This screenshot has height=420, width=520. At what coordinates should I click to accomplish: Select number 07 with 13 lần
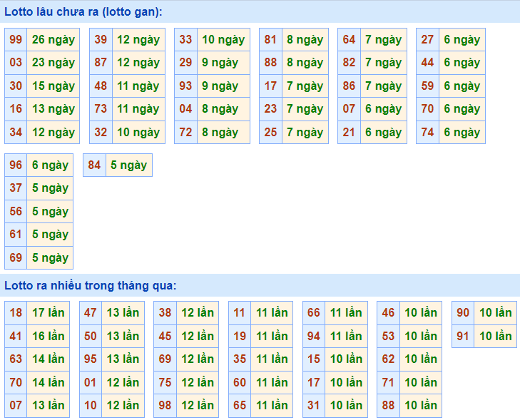(x=16, y=406)
